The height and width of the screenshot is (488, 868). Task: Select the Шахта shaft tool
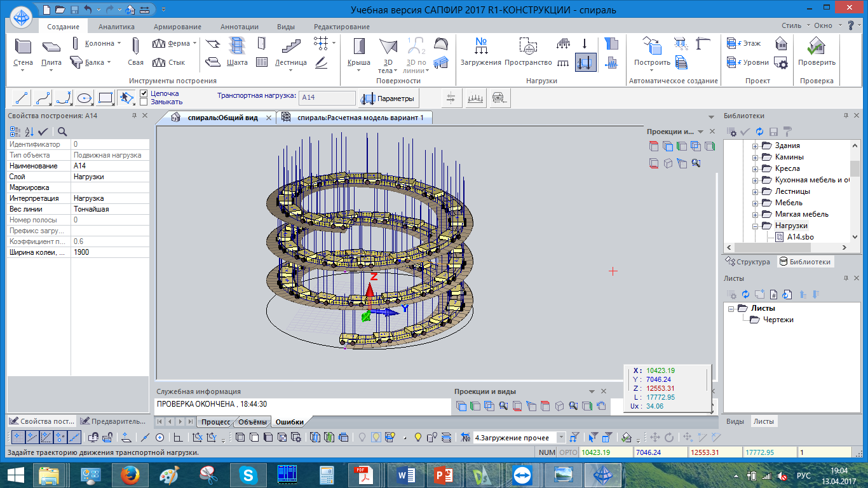pos(237,52)
